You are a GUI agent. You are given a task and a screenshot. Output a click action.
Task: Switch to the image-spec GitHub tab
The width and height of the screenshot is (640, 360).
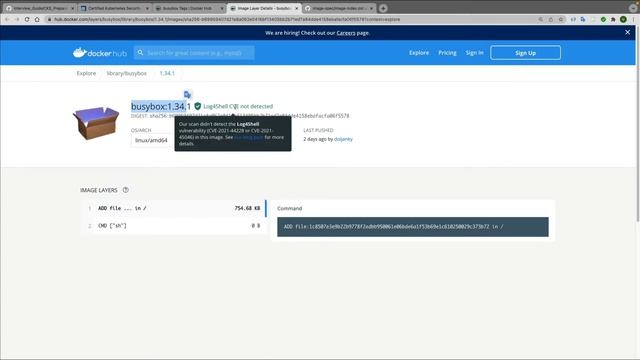[x=339, y=8]
